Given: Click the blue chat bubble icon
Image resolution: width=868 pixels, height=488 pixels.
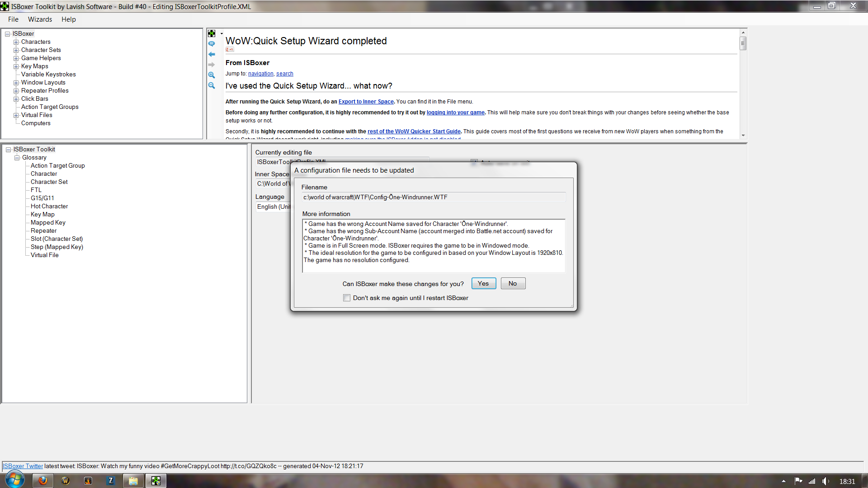Looking at the screenshot, I should pyautogui.click(x=212, y=44).
